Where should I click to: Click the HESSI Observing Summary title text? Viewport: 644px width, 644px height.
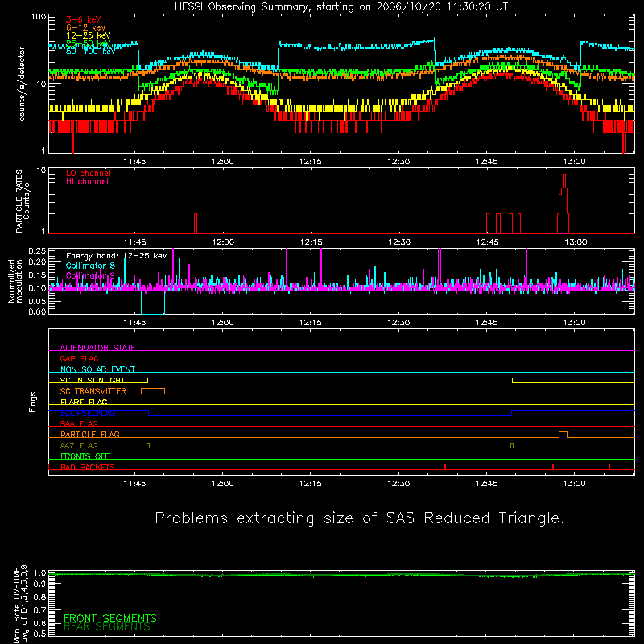pos(341,7)
